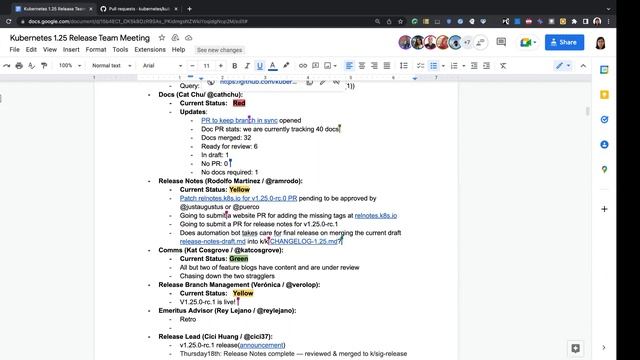Open Google Calendar side panel
The width and height of the screenshot is (640, 360).
coord(604,70)
